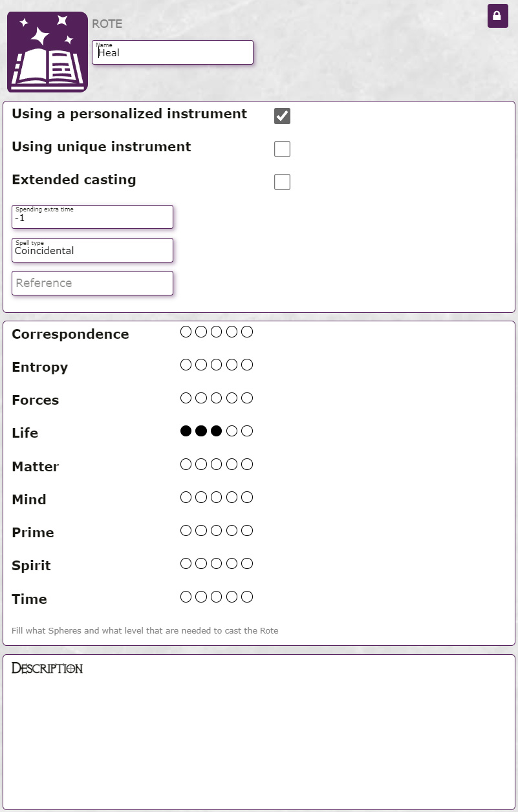Set Entropy sphere to fifth dot
The width and height of the screenshot is (518, 812).
click(247, 365)
